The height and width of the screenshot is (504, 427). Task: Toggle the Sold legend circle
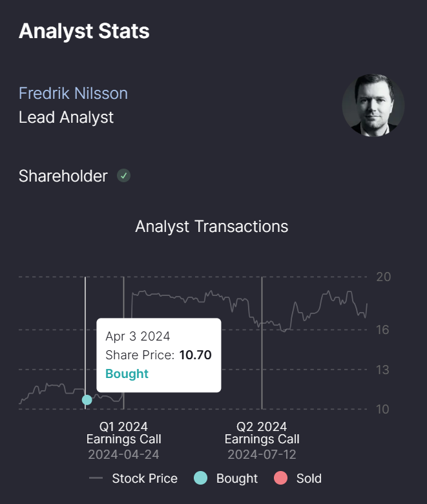pyautogui.click(x=280, y=478)
